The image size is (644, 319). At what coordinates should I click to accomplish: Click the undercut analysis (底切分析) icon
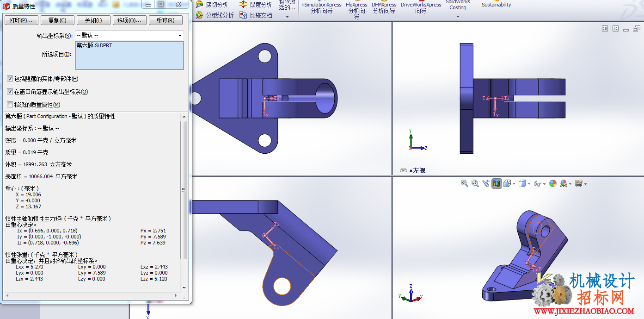pyautogui.click(x=199, y=5)
